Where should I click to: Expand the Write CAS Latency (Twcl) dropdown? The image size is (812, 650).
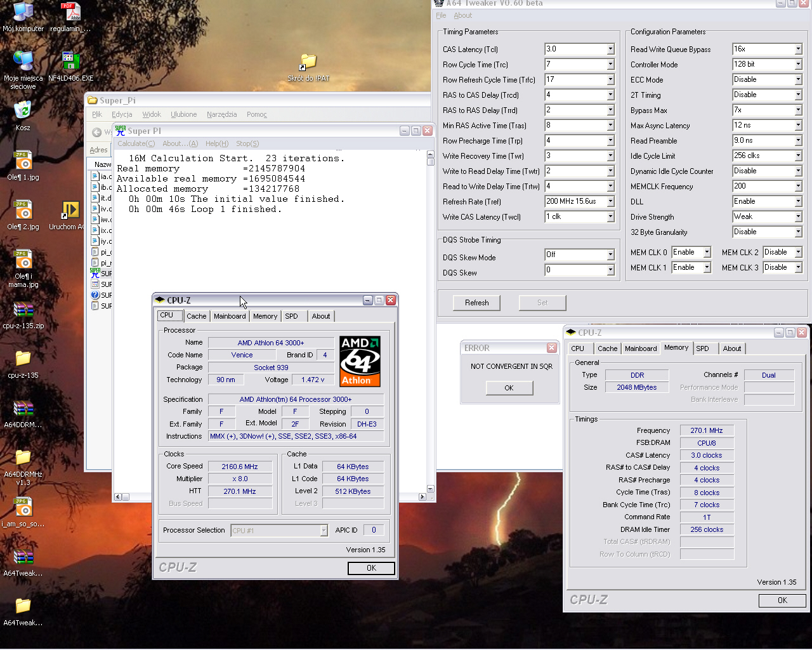coord(610,216)
